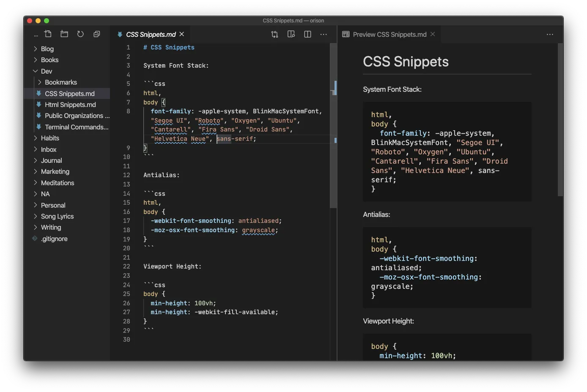Screen dimensions: 587x392
Task: Create a new folder in the explorer
Action: pyautogui.click(x=64, y=34)
